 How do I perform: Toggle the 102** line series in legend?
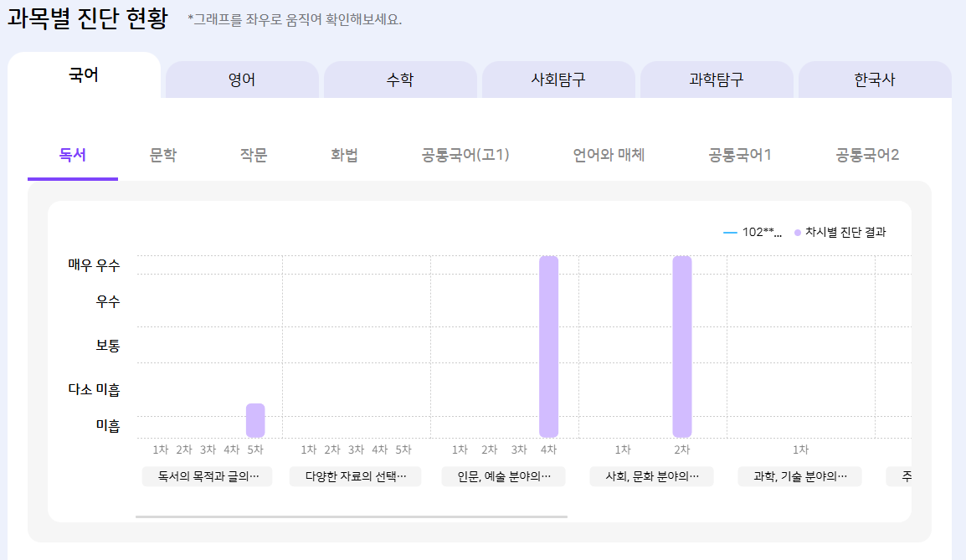(753, 233)
